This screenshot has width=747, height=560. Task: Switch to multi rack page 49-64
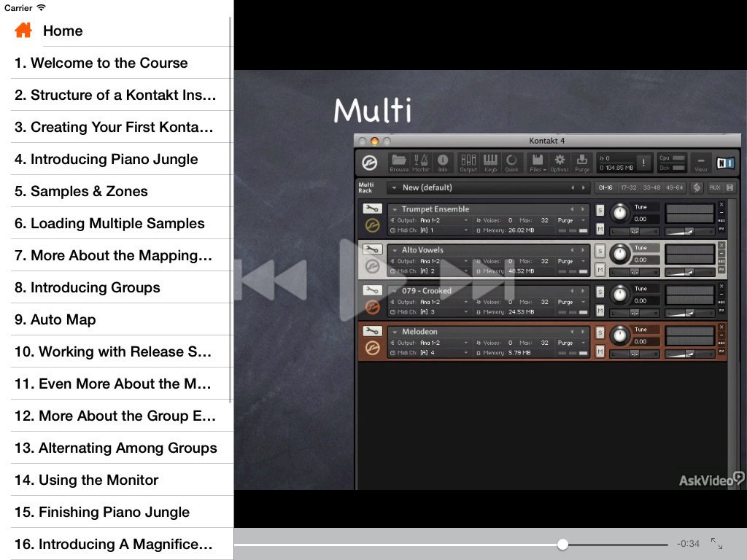[x=674, y=187]
